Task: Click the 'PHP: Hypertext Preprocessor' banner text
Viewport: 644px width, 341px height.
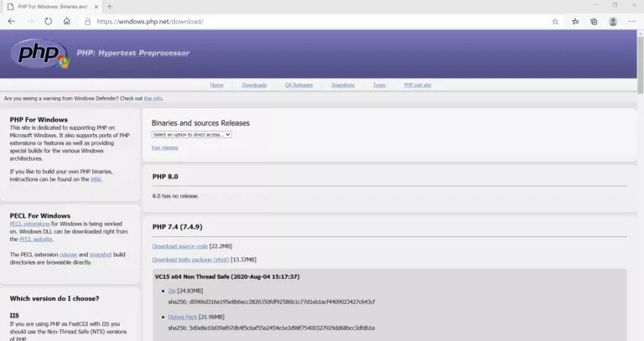Action: (x=133, y=53)
